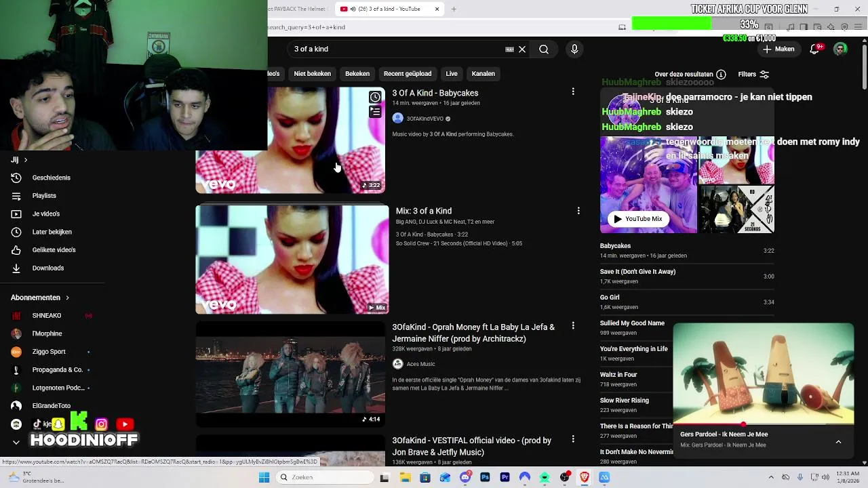Add Babycakes thumbnail to Watch Later clock

coord(375,97)
